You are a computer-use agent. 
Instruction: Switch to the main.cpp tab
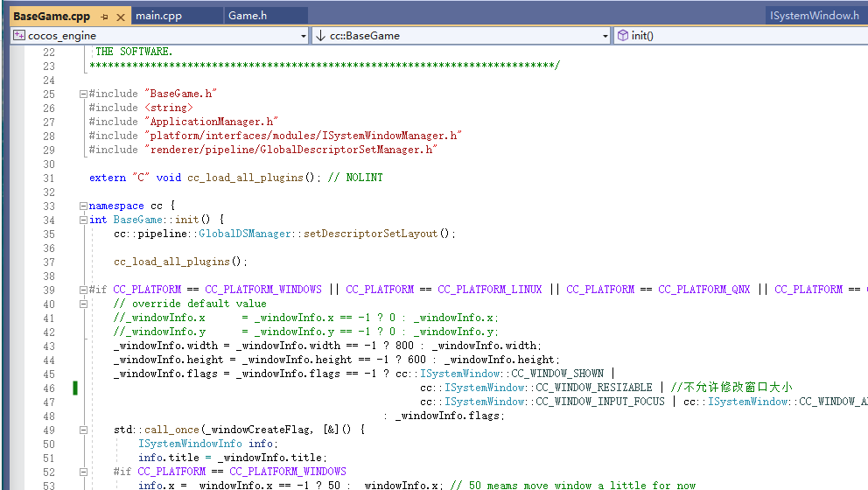pyautogui.click(x=159, y=16)
